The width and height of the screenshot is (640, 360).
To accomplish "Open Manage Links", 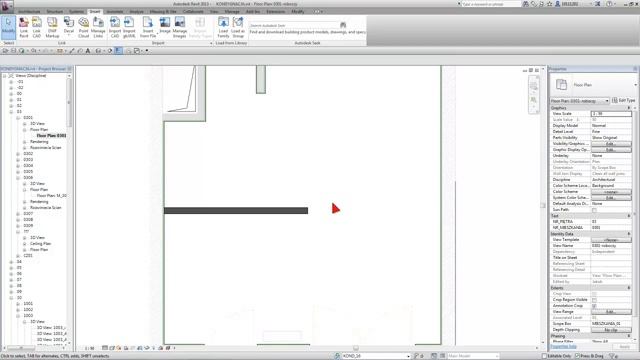I will (98, 27).
